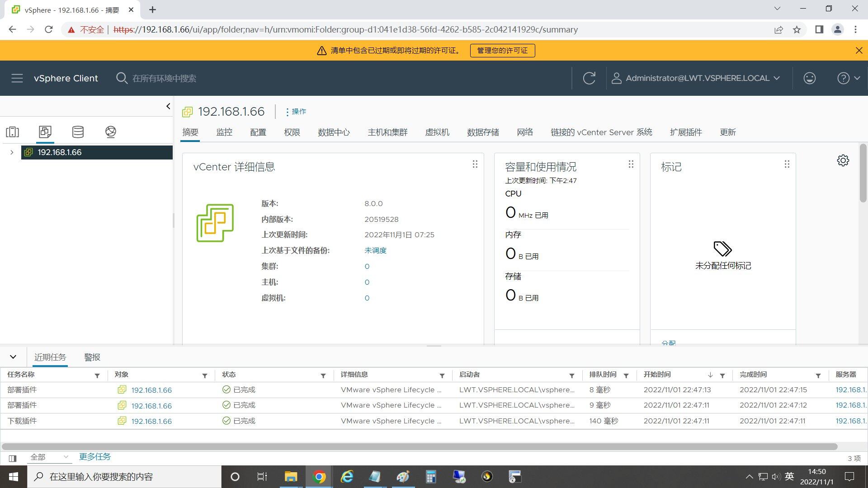
Task: Open File Explorer from the taskbar
Action: pyautogui.click(x=291, y=477)
